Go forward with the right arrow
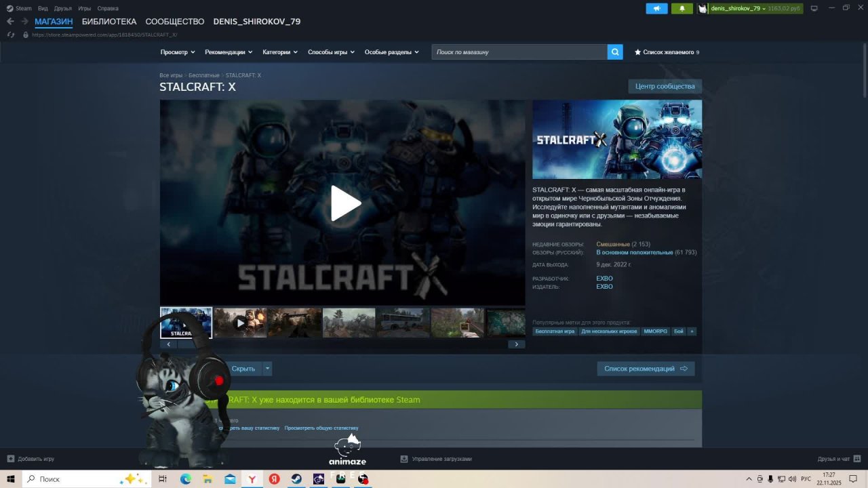 [x=24, y=22]
